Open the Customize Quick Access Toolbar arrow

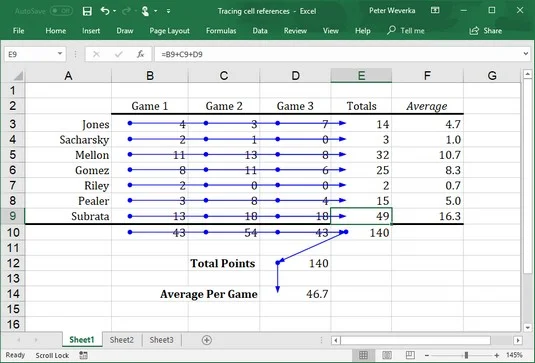(168, 11)
